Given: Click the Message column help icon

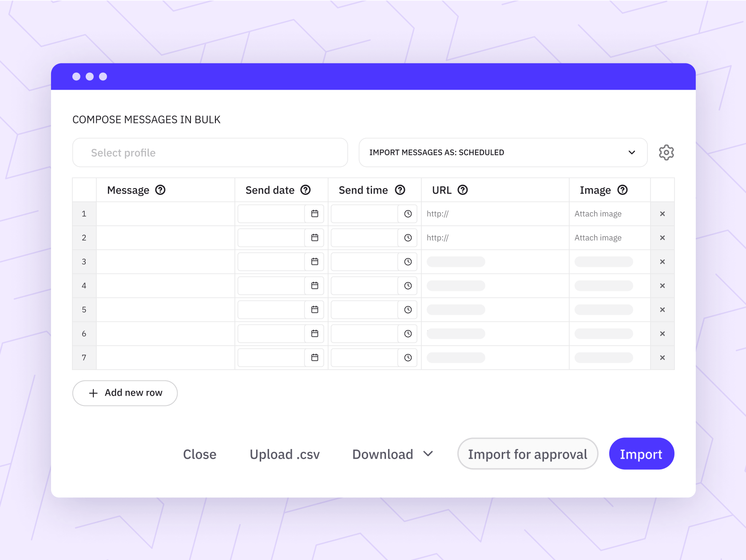Looking at the screenshot, I should point(160,190).
